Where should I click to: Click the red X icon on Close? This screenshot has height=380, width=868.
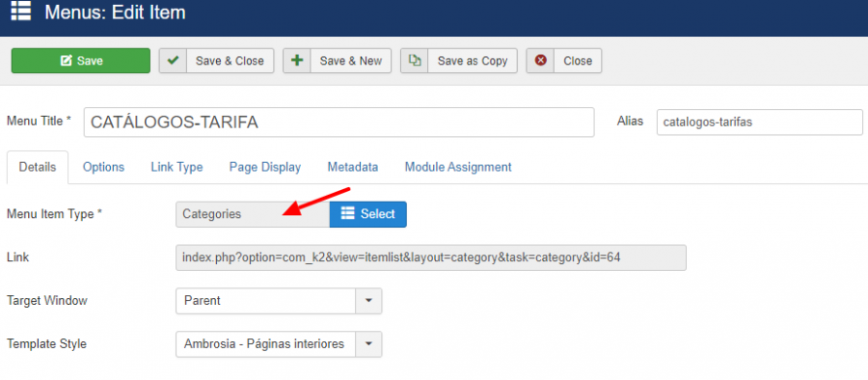(541, 61)
